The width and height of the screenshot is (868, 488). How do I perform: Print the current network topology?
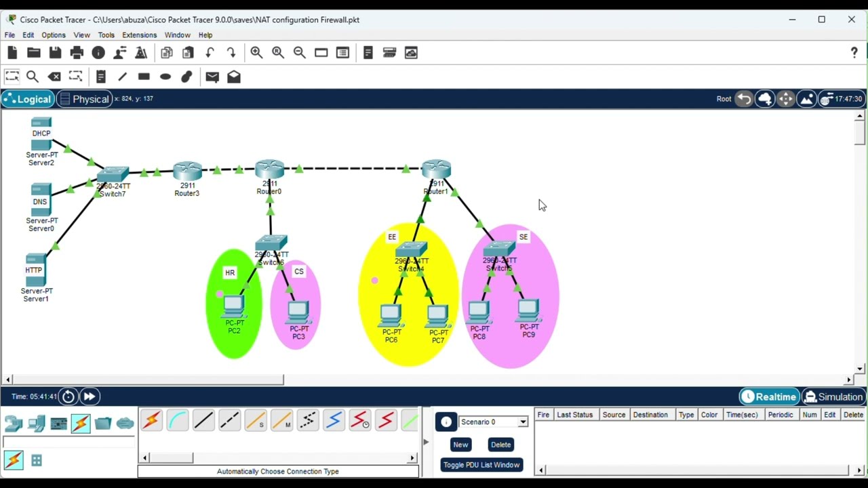pyautogui.click(x=77, y=53)
